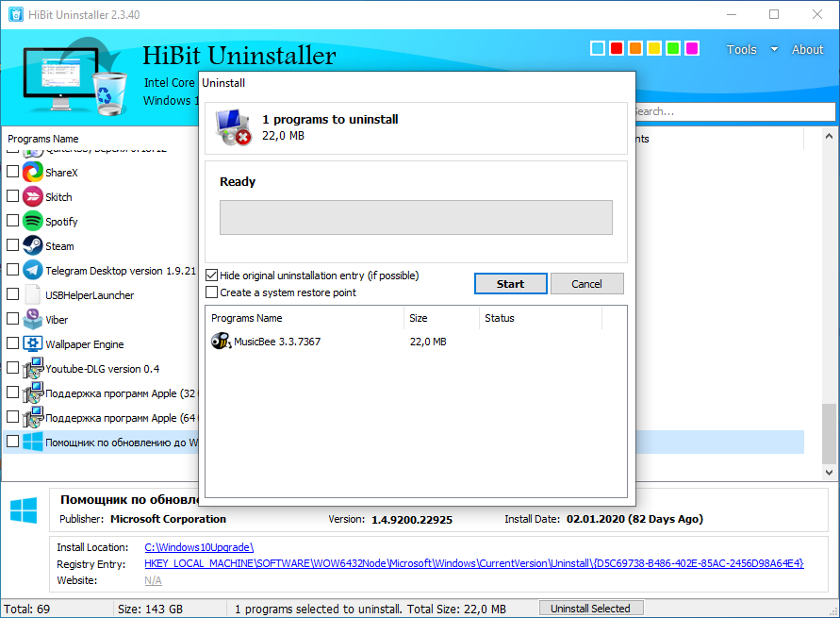Select the red theme color swatch
This screenshot has width=840, height=618.
pyautogui.click(x=617, y=48)
